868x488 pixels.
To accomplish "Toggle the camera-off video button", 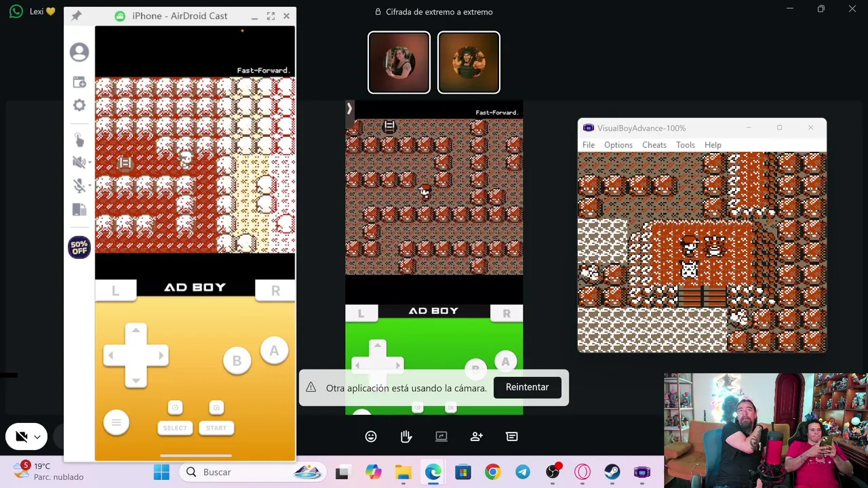I will coord(21,437).
